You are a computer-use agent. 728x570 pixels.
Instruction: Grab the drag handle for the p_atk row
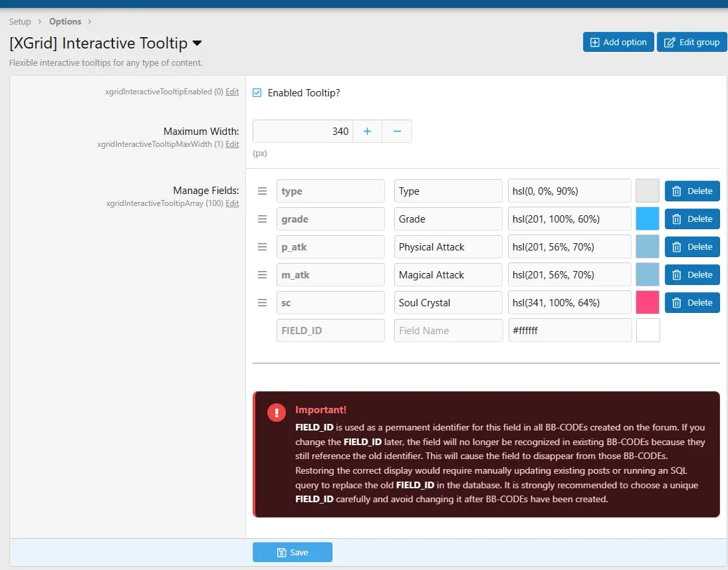point(263,246)
